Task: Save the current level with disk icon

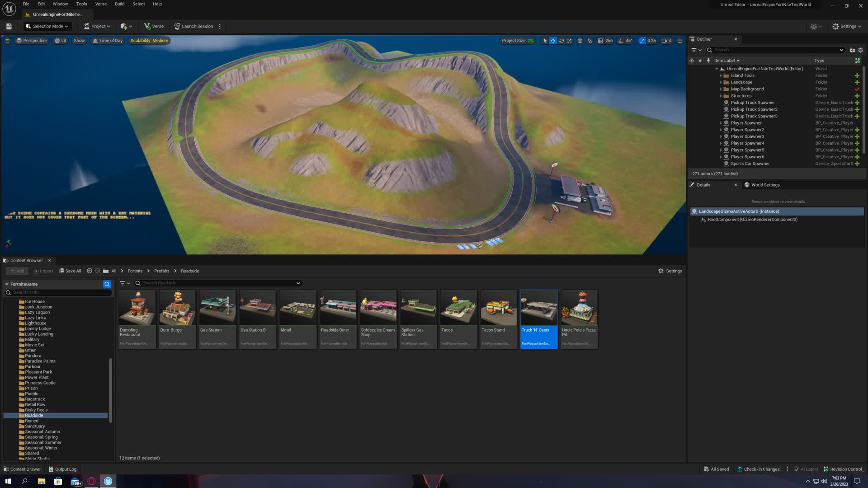Action: (x=9, y=26)
